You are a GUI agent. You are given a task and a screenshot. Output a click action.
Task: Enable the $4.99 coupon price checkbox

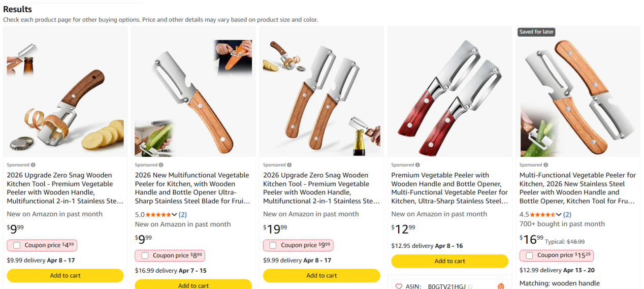tap(17, 245)
